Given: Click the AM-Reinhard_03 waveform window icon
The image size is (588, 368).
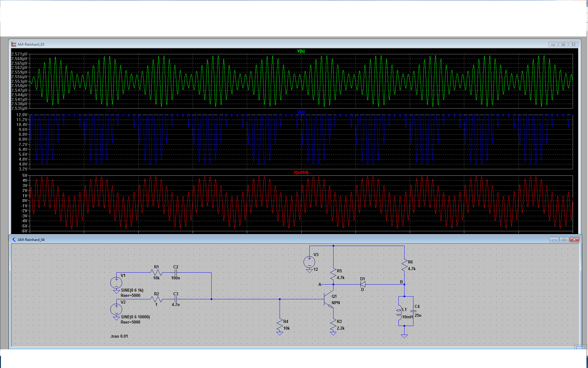Looking at the screenshot, I should [x=14, y=44].
